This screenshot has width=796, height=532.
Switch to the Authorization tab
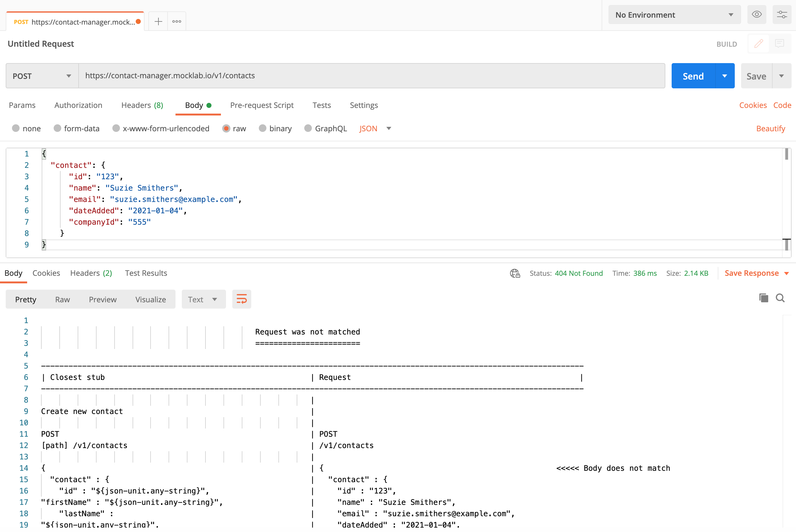click(78, 105)
